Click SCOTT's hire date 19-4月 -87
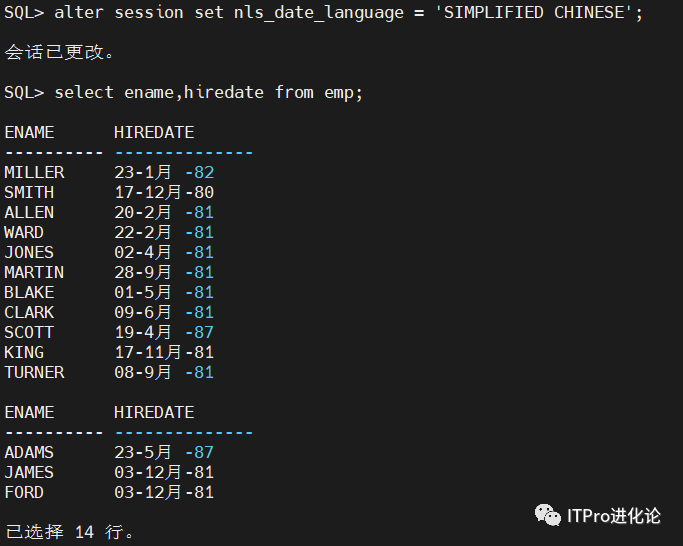683x546 pixels. pos(164,332)
